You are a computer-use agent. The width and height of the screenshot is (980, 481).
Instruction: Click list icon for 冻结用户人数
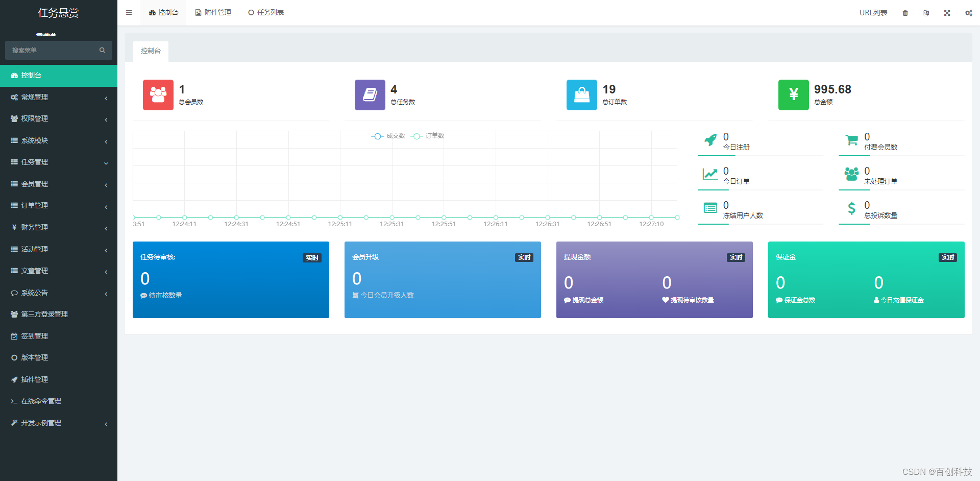(x=710, y=208)
